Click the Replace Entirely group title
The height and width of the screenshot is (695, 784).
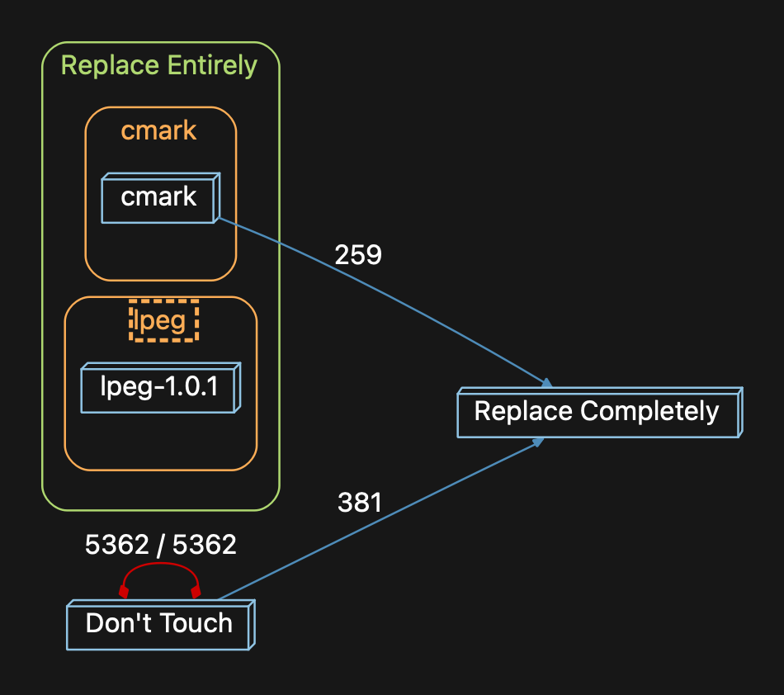158,65
